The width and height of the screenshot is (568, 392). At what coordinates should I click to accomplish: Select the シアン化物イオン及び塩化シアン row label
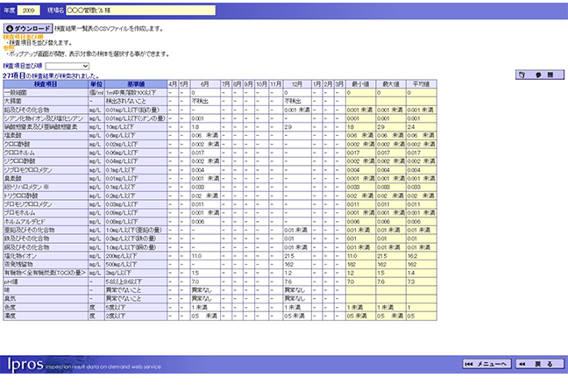click(x=46, y=118)
